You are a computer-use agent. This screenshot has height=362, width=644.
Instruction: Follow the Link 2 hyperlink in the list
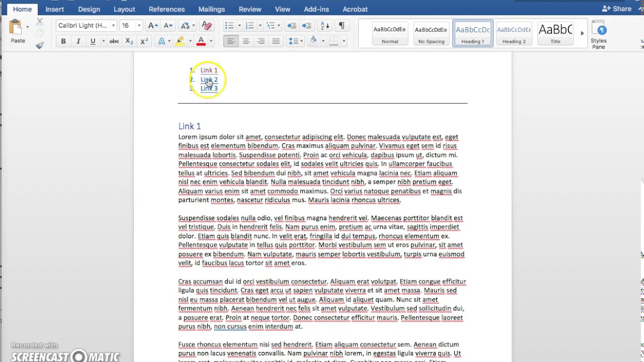pyautogui.click(x=209, y=79)
